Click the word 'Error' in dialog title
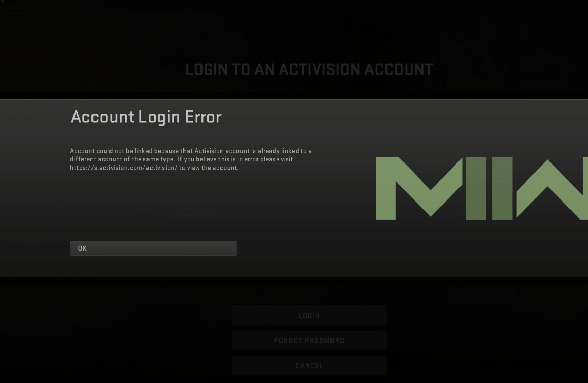This screenshot has height=383, width=588. coord(203,117)
